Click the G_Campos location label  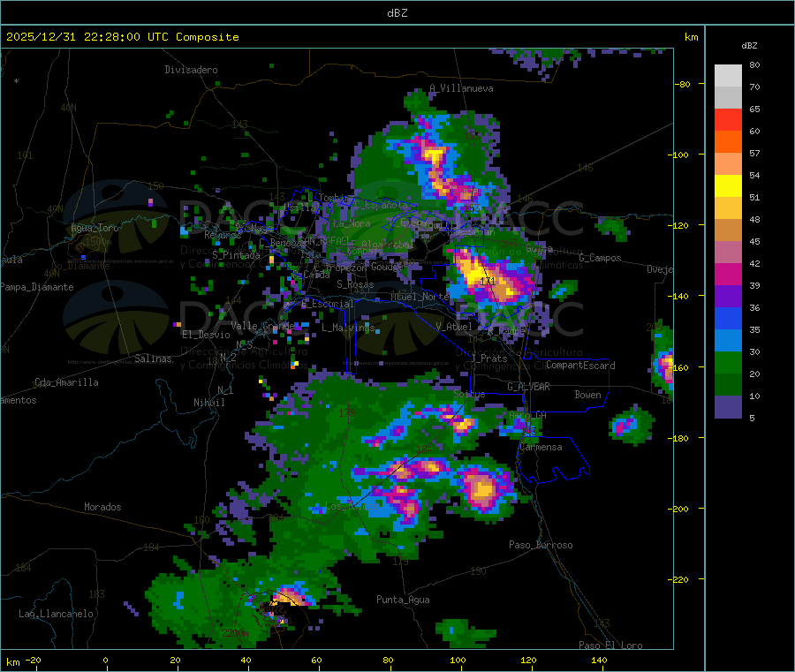(x=600, y=258)
